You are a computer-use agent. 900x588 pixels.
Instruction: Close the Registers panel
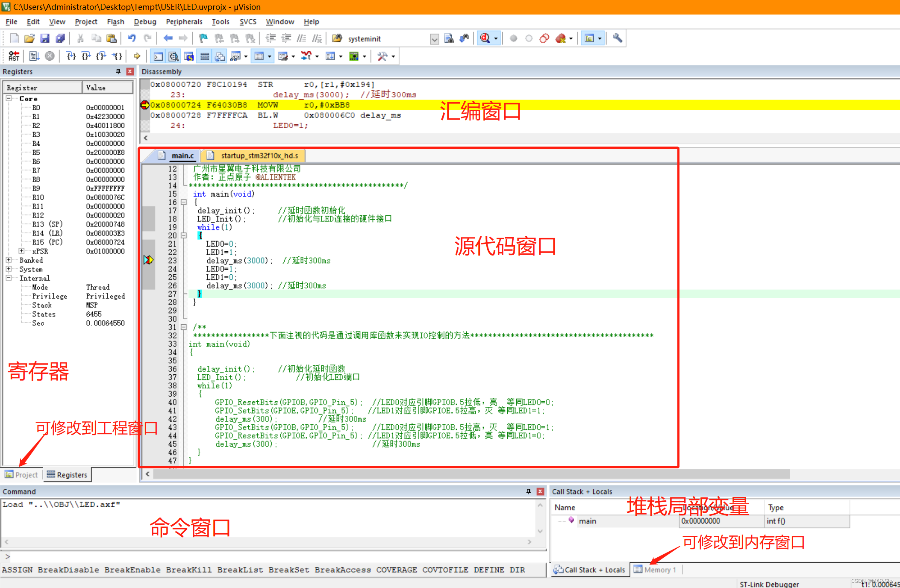[x=130, y=72]
